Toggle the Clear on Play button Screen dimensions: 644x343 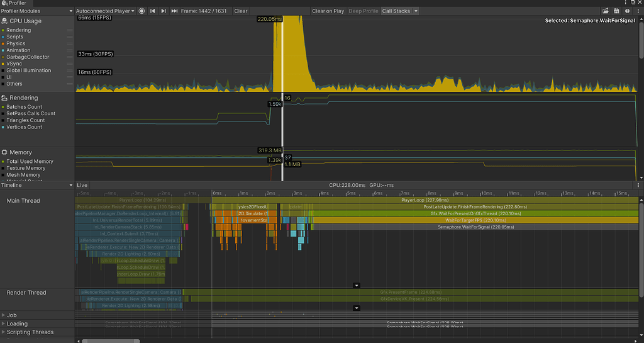pos(328,11)
